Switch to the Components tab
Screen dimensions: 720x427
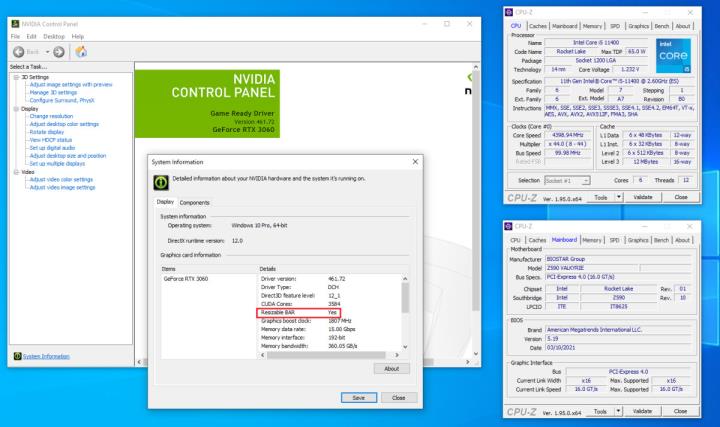pyautogui.click(x=194, y=202)
